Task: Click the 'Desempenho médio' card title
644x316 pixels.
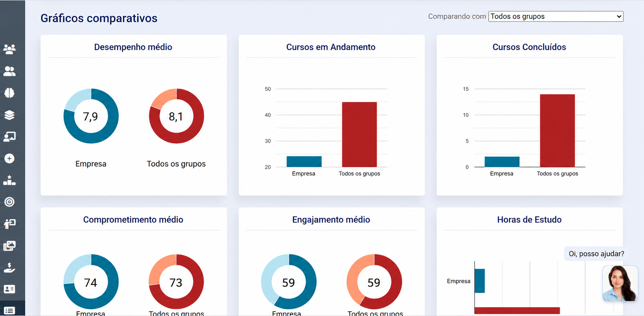Action: (x=133, y=47)
